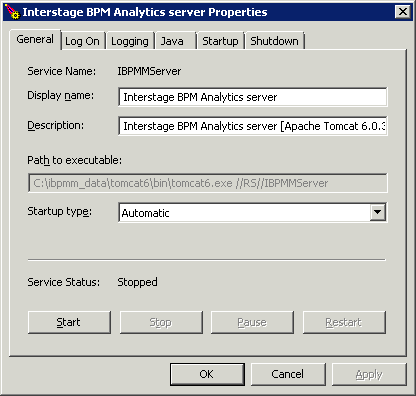416x396 pixels.
Task: Open the Log On tab
Action: (x=83, y=41)
